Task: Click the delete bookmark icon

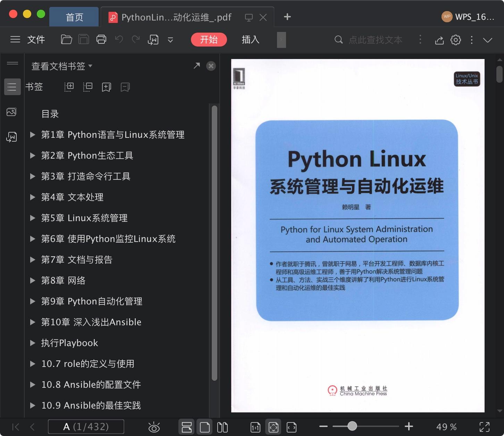Action: click(x=125, y=87)
